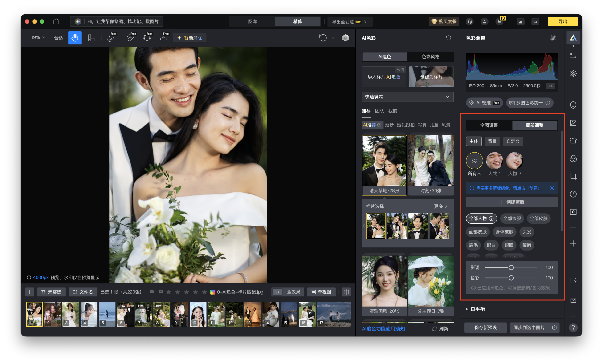Switch to the 全图调整 tab
This screenshot has height=364, width=603.
(489, 125)
